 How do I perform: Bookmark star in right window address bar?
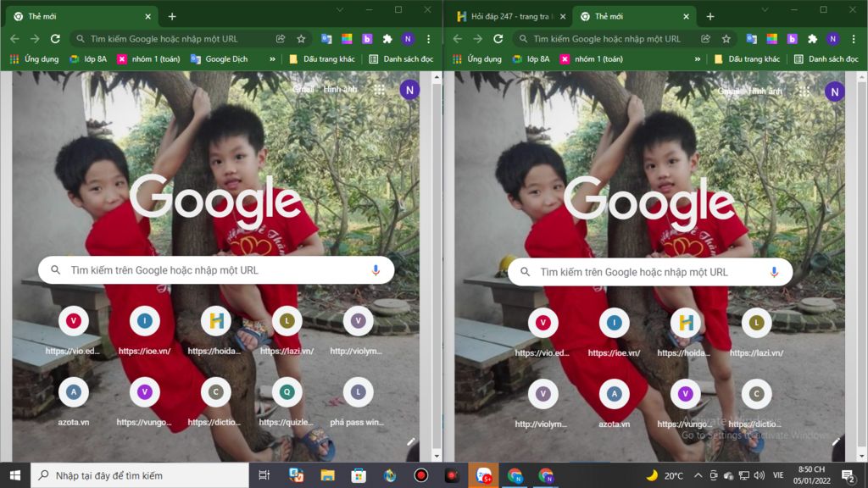726,39
